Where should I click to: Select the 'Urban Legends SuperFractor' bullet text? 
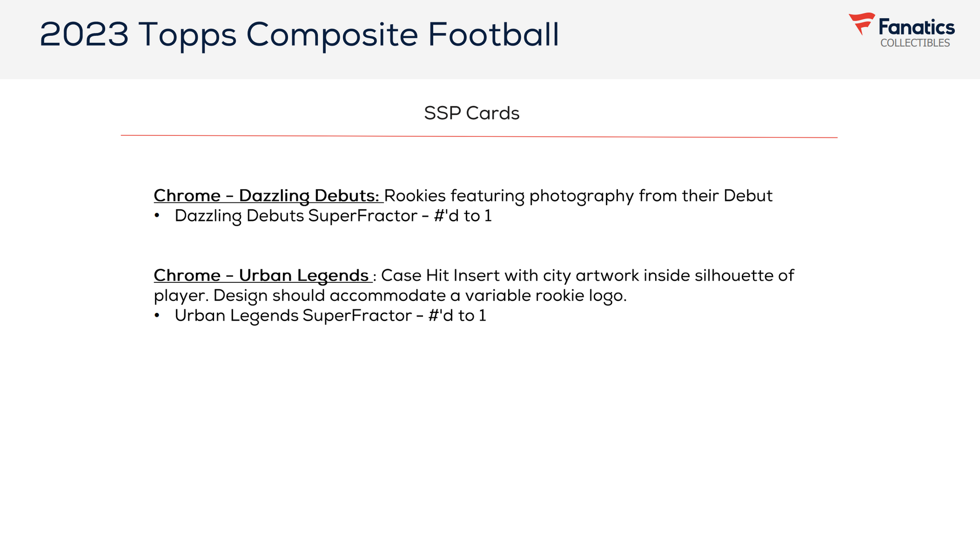click(x=293, y=315)
